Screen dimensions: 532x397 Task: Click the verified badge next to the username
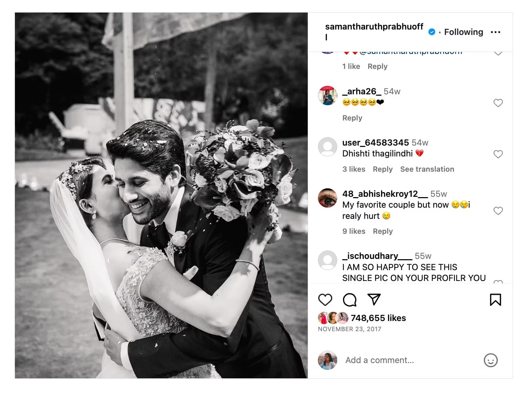point(432,32)
